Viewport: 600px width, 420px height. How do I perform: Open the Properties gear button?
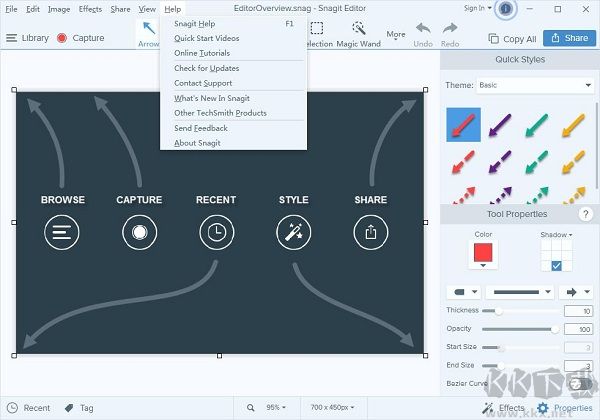(x=564, y=408)
